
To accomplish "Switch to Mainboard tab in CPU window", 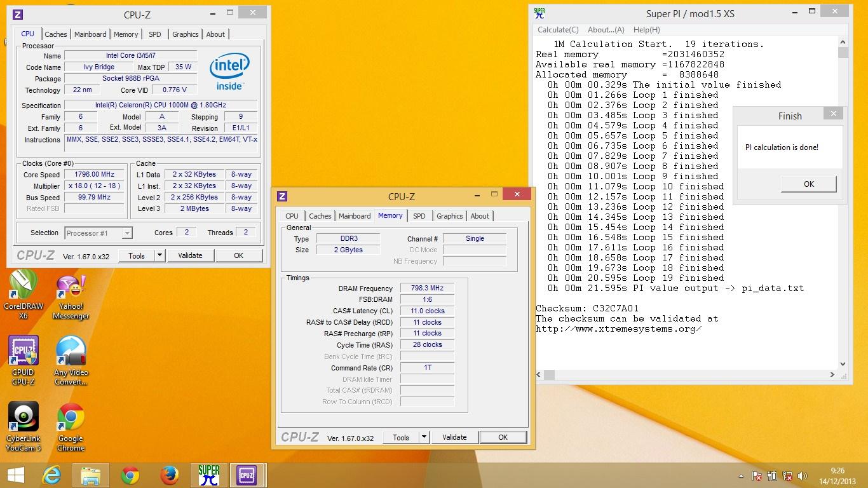I will (x=90, y=34).
